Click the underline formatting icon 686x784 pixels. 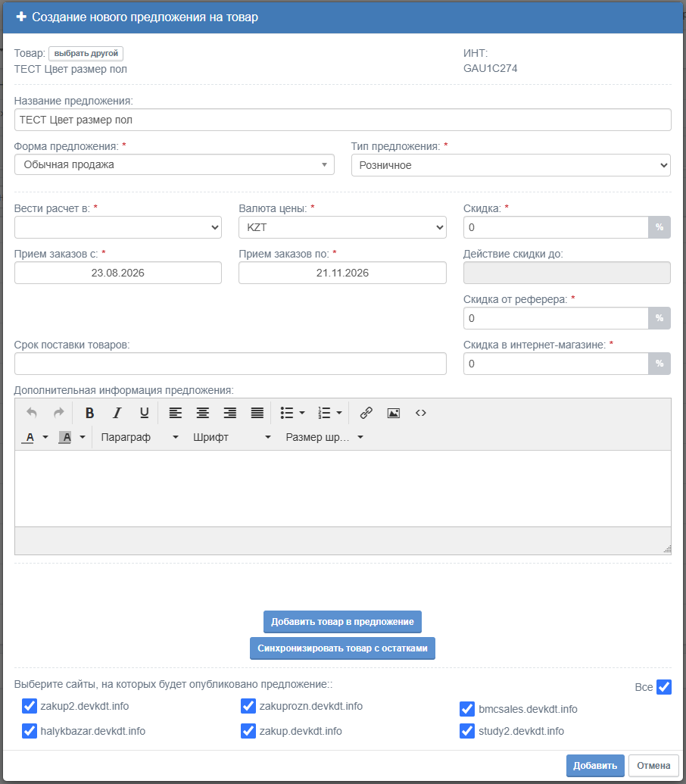click(x=145, y=413)
